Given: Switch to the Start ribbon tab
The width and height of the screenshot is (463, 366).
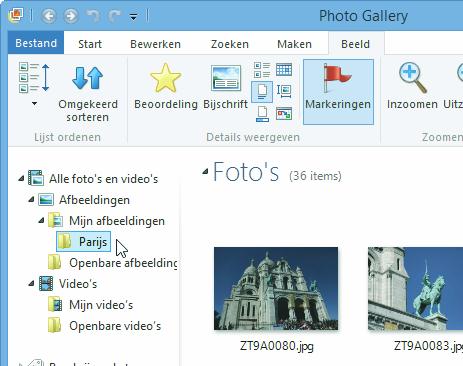Looking at the screenshot, I should (x=90, y=44).
